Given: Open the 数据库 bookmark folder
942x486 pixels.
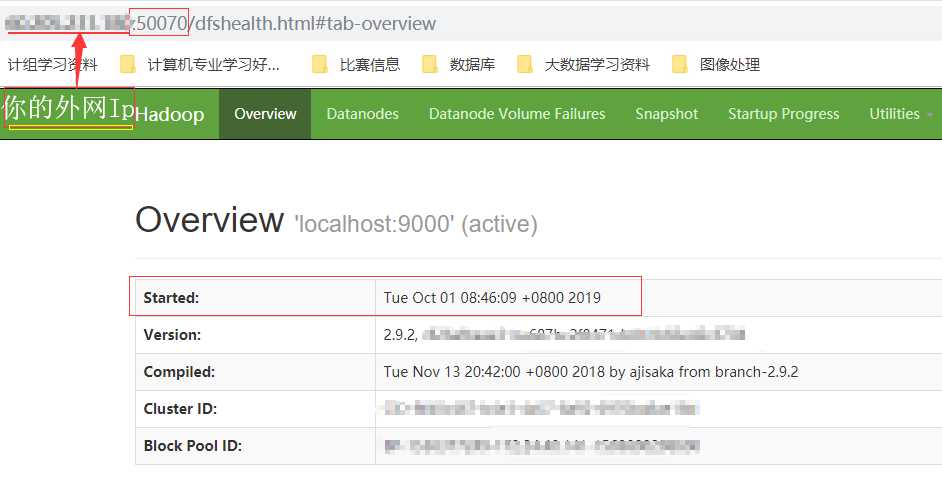Looking at the screenshot, I should [459, 64].
